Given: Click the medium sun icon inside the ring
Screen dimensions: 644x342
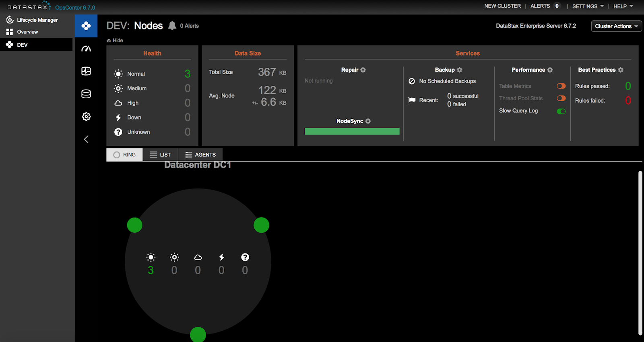Looking at the screenshot, I should 174,257.
